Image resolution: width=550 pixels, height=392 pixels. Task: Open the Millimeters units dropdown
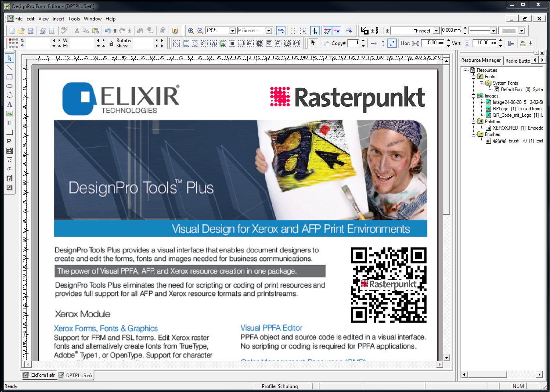[x=269, y=30]
